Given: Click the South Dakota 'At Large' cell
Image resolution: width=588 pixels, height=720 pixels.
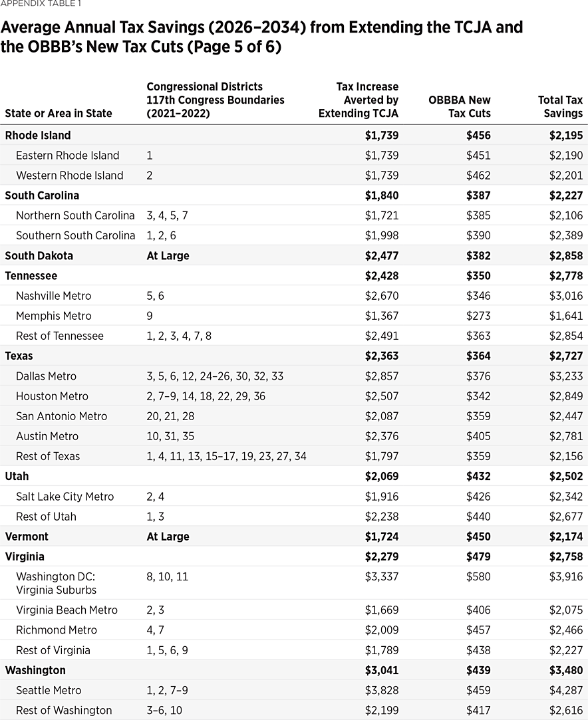Looking at the screenshot, I should [168, 256].
